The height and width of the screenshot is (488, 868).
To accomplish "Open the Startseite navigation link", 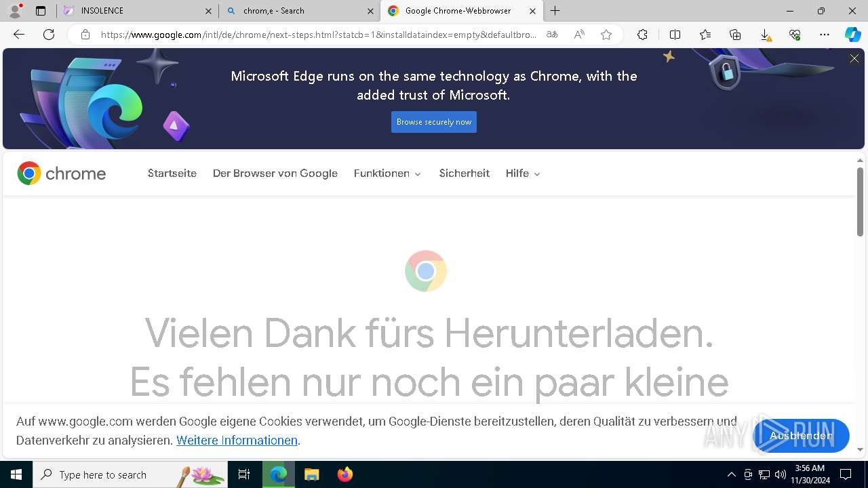I will tap(172, 174).
